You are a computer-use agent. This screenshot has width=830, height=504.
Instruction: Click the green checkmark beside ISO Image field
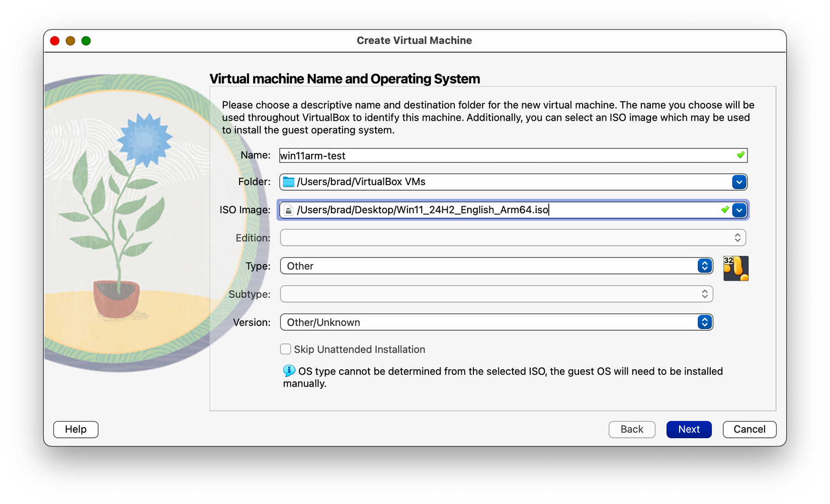point(724,210)
